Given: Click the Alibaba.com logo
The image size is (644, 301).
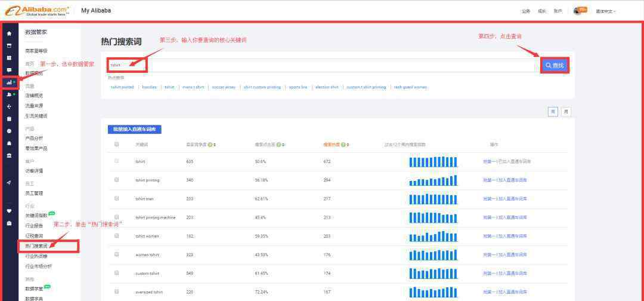Looking at the screenshot, I should pos(37,11).
